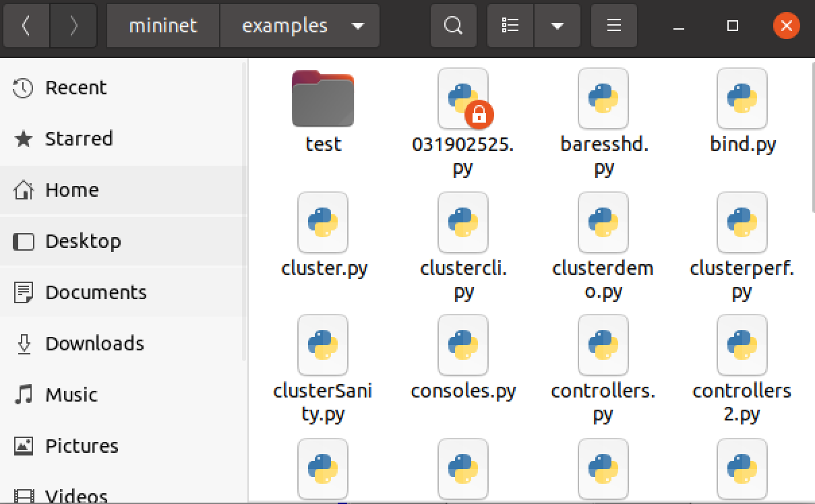Viewport: 815px width, 504px height.
Task: Close the file manager window
Action: point(785,26)
